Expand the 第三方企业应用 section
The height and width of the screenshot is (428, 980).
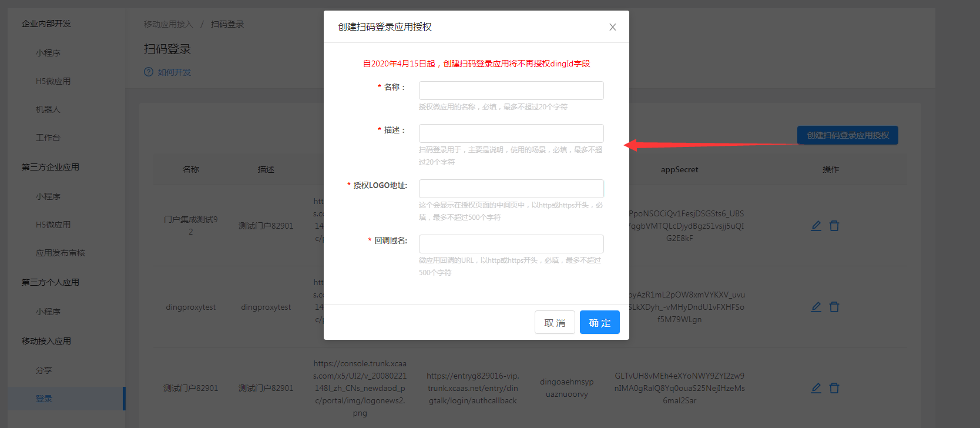click(51, 167)
